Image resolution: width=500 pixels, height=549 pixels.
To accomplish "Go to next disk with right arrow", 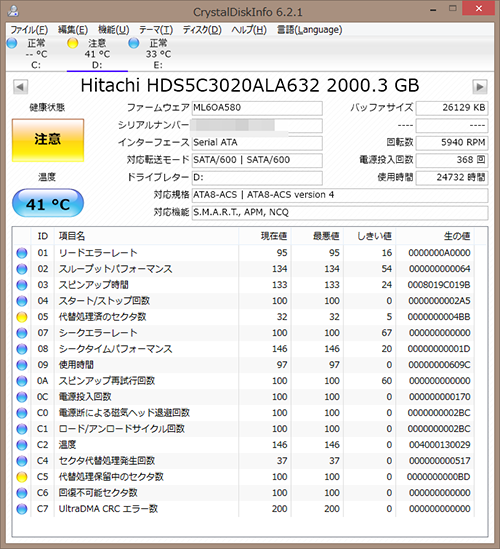I will [479, 86].
